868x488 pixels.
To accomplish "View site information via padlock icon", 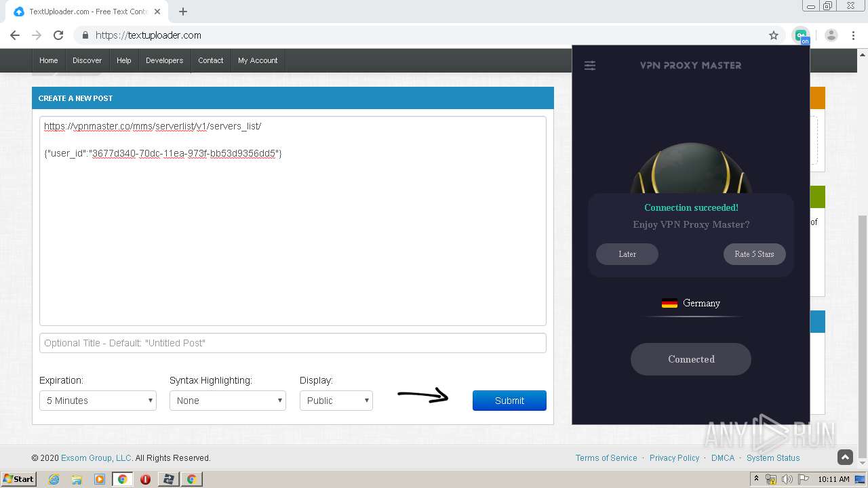I will tap(85, 35).
